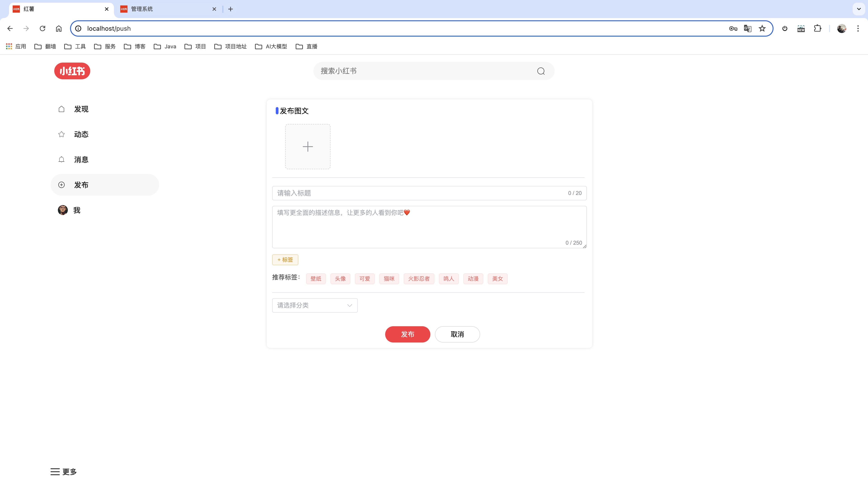Click the 取消 cancel button
This screenshot has width=868, height=488.
pyautogui.click(x=457, y=334)
